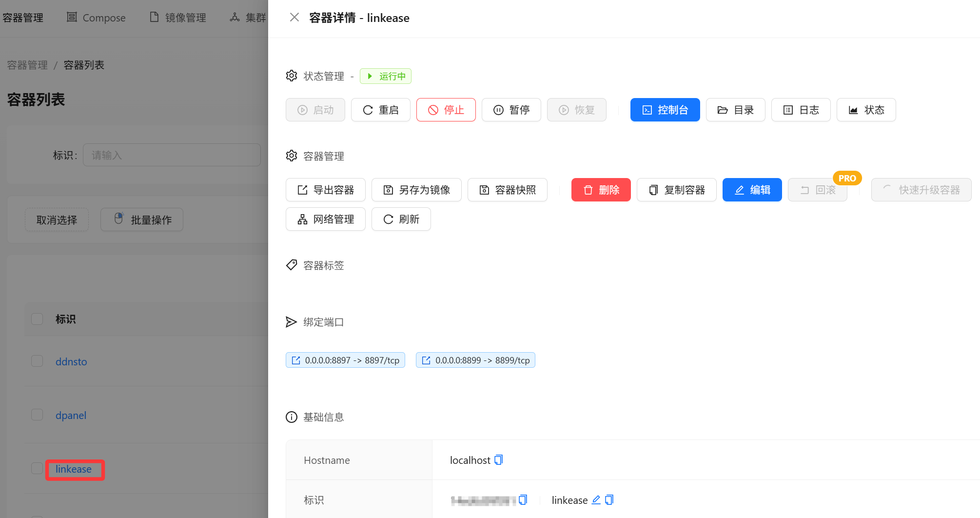This screenshot has width=980, height=518.
Task: Close the container details drawer
Action: coord(294,18)
